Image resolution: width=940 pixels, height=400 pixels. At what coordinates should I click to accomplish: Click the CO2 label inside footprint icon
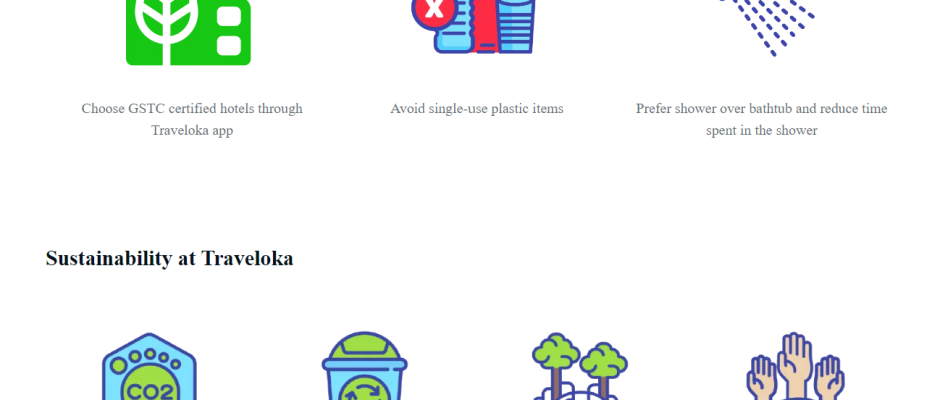150,392
